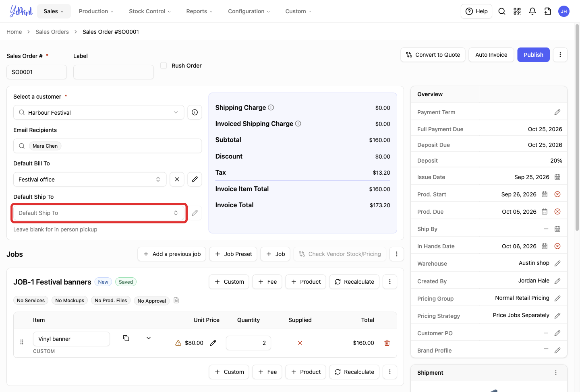Screen dimensions: 580x392
Task: Open Issue Date calendar picker
Action: pyautogui.click(x=557, y=177)
